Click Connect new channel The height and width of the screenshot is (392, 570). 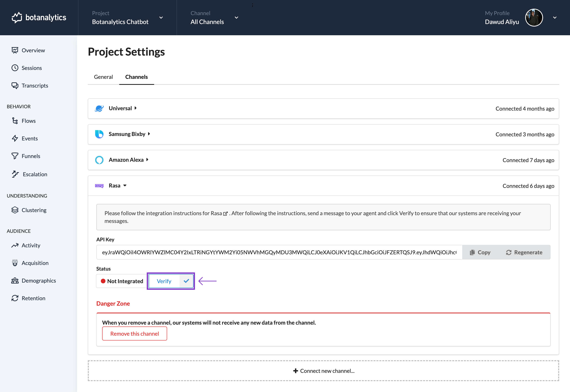(x=323, y=371)
